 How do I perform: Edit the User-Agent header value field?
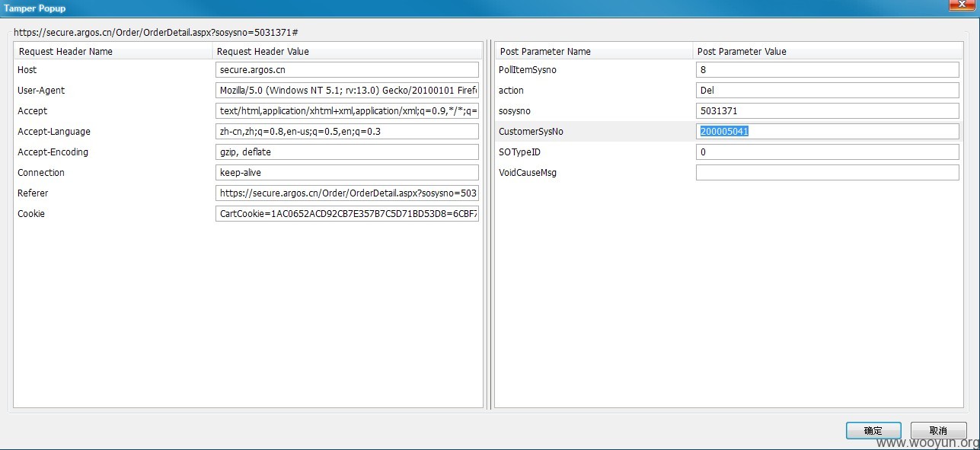tap(347, 91)
